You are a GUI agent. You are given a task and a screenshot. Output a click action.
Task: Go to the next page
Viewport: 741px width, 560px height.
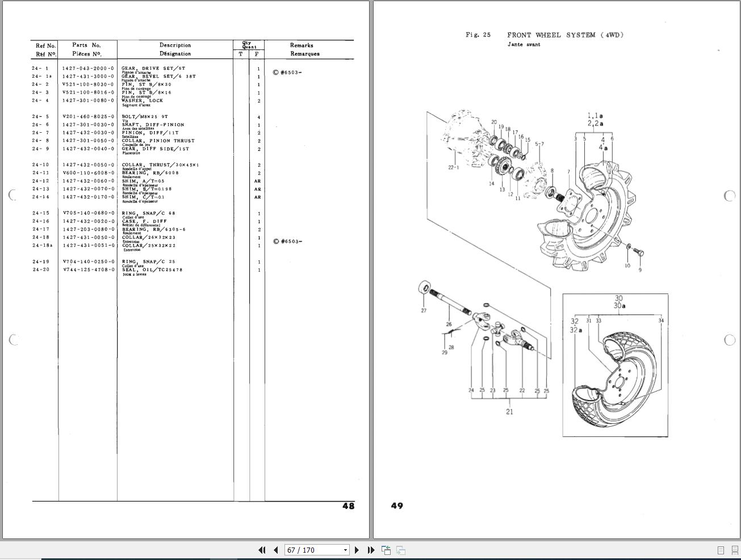(x=357, y=550)
